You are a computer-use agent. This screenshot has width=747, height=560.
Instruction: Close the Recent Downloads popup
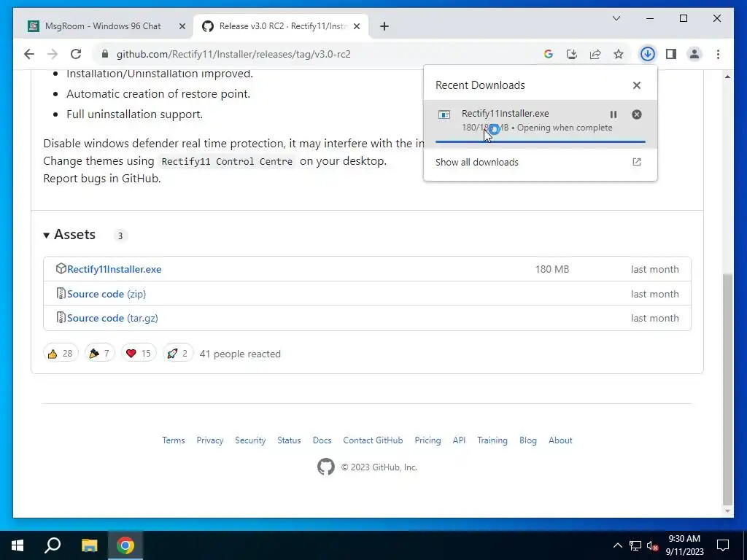pos(636,85)
